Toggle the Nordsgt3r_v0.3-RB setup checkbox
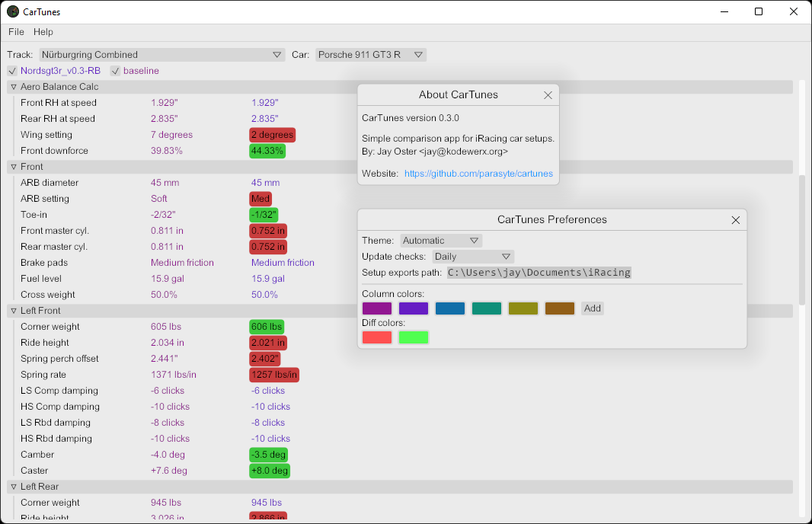Viewport: 812px width, 524px height. tap(12, 71)
